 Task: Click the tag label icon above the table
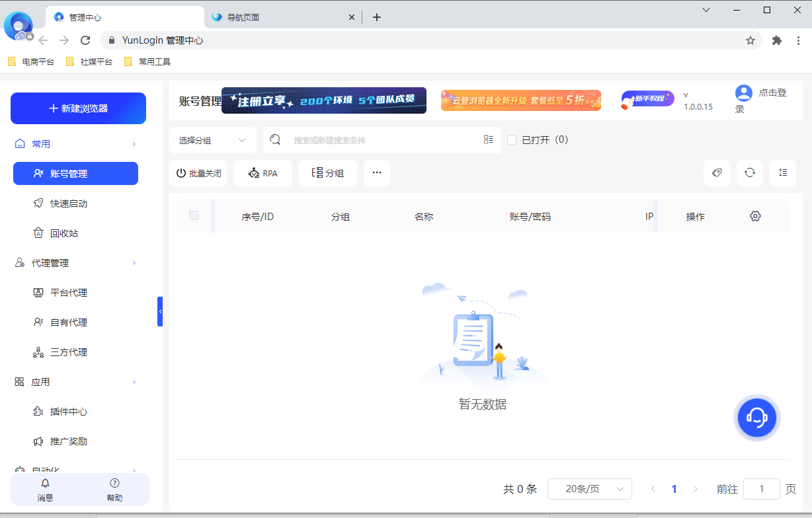coord(717,172)
